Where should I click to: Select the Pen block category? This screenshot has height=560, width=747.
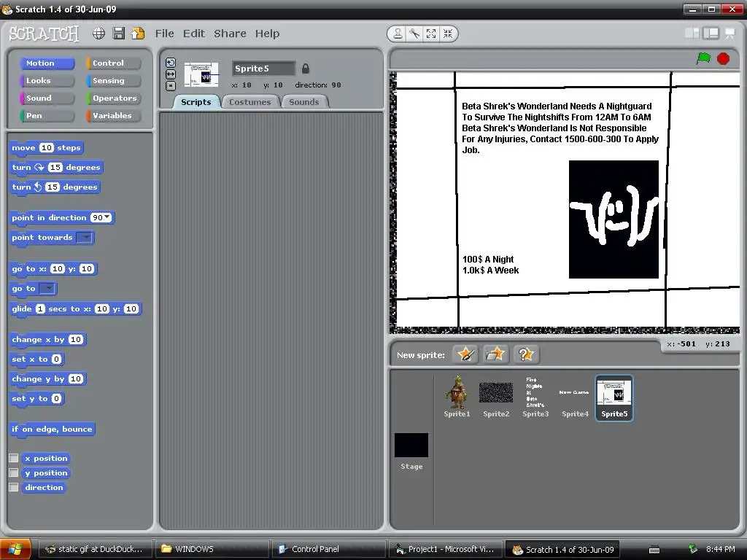tap(47, 115)
